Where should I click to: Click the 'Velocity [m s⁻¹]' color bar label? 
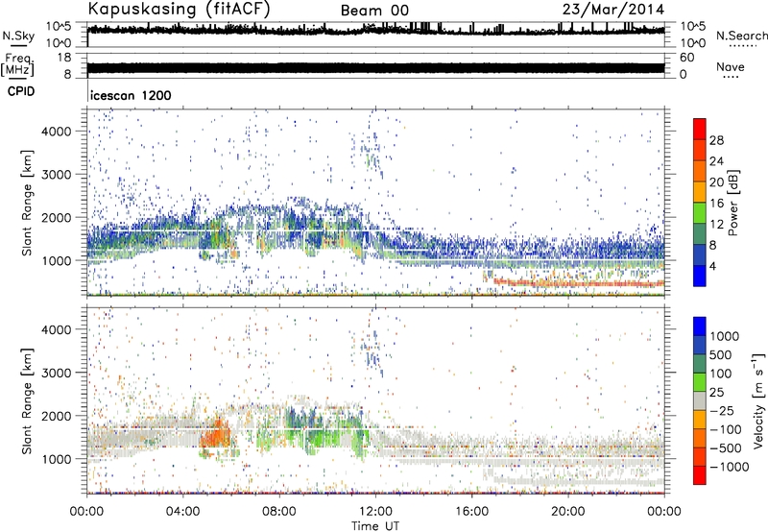pos(758,400)
